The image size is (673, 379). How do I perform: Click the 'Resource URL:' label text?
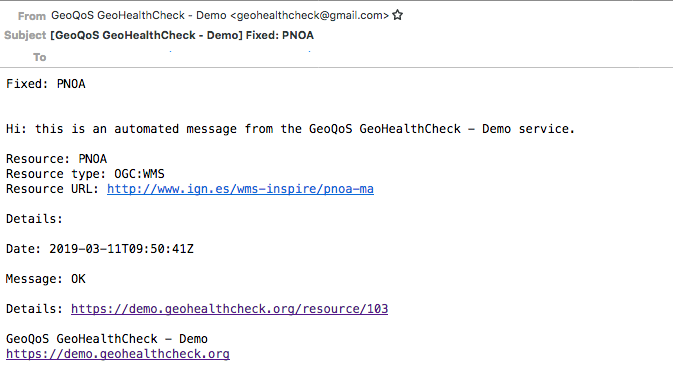click(x=52, y=189)
